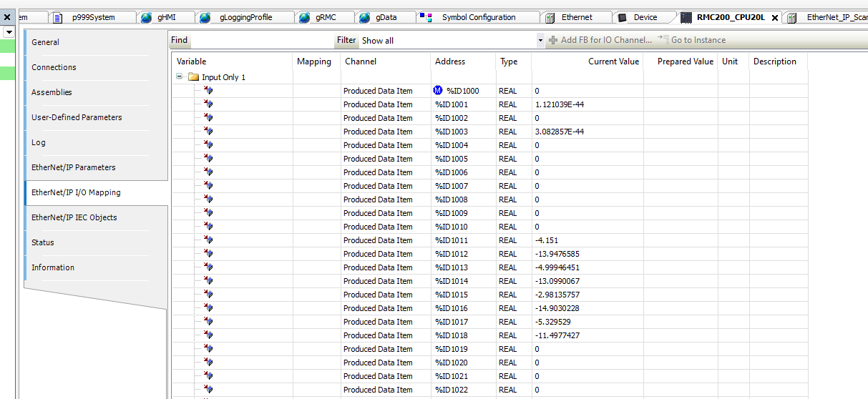Click the mapping icon beside %ID1000
868x399 pixels.
[438, 91]
